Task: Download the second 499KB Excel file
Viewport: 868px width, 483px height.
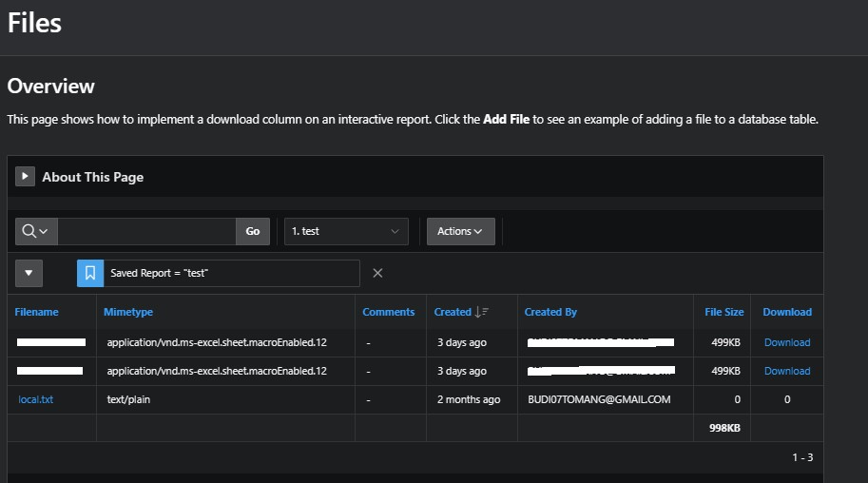Action: point(787,371)
